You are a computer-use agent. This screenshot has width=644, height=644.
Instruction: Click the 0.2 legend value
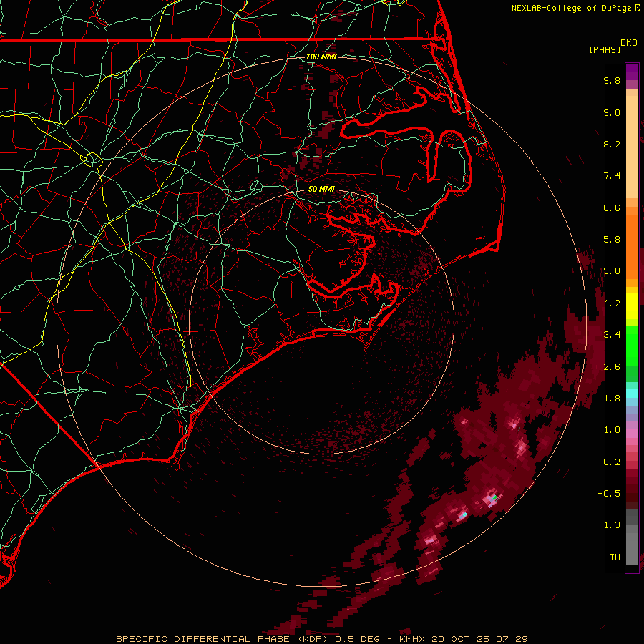coord(612,462)
